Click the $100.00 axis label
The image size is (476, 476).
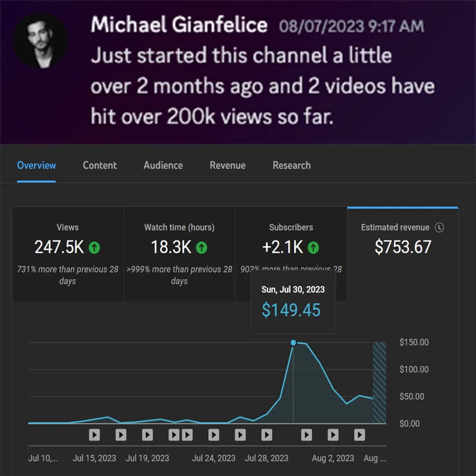point(414,369)
